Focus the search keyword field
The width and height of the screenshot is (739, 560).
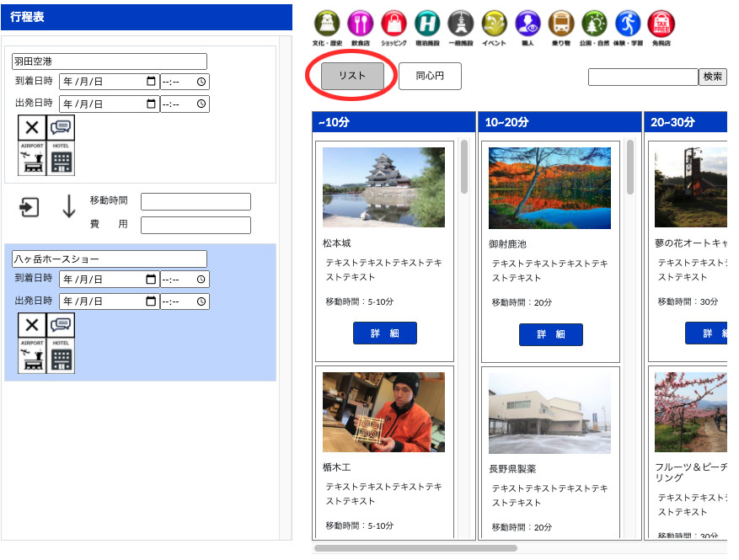[x=643, y=77]
